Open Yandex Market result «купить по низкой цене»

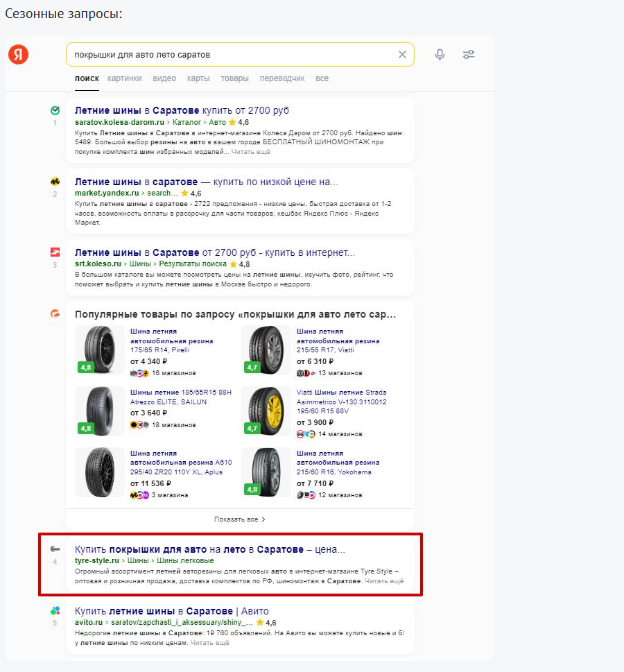click(207, 182)
